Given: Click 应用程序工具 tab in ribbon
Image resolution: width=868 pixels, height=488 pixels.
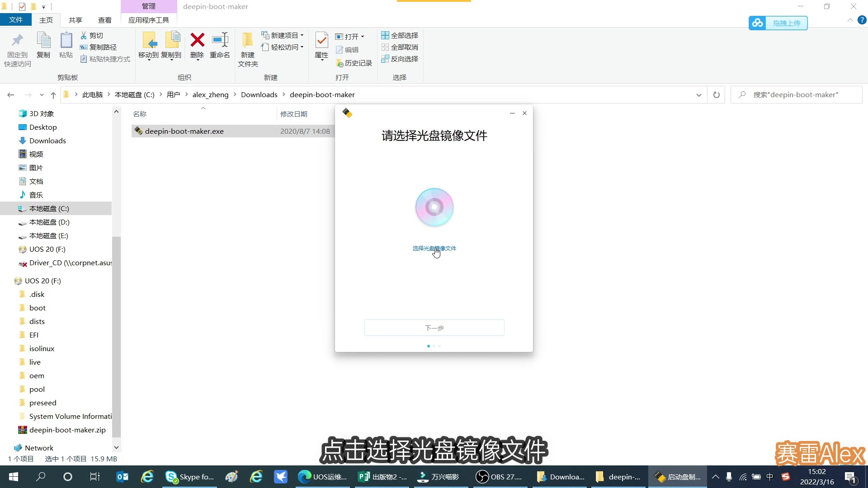Looking at the screenshot, I should point(148,20).
